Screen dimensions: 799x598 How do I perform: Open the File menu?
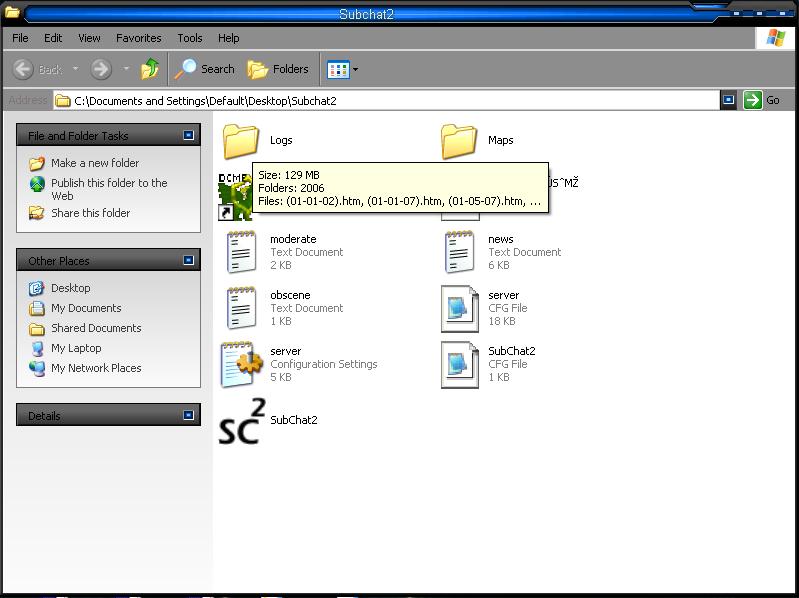coord(20,38)
